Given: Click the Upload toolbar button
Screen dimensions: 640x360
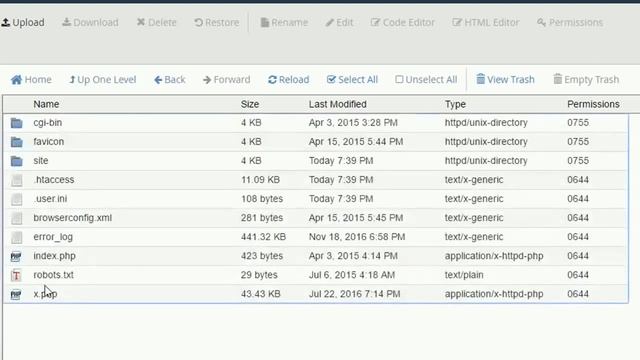Looking at the screenshot, I should click(23, 22).
